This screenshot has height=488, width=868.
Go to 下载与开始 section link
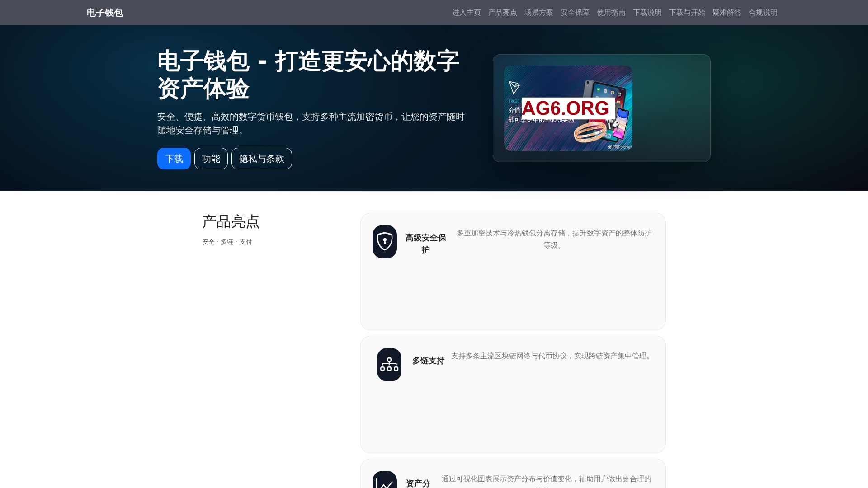pyautogui.click(x=687, y=13)
